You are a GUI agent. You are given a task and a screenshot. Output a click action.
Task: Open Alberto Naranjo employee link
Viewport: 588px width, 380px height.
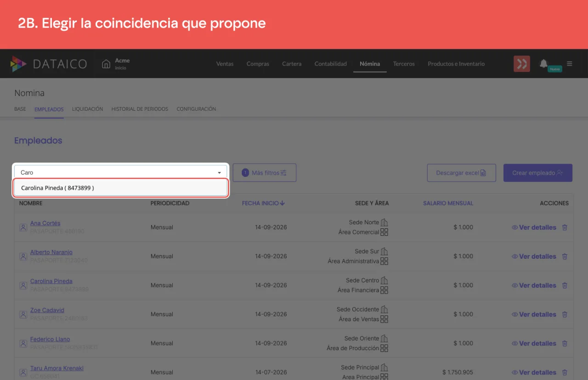pyautogui.click(x=51, y=252)
